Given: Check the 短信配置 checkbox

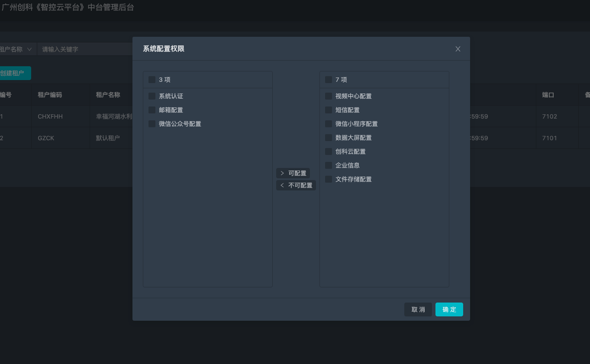Looking at the screenshot, I should (328, 110).
